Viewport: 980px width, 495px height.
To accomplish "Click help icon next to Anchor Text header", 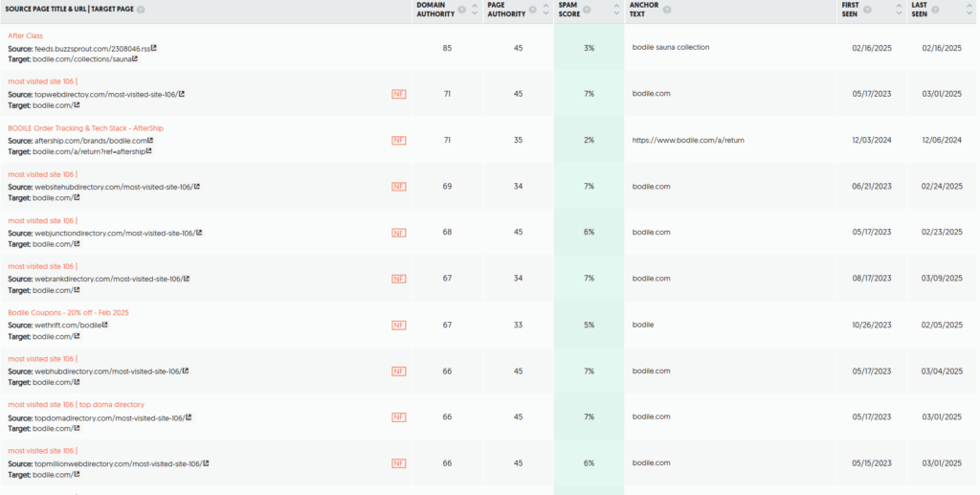I will 667,10.
